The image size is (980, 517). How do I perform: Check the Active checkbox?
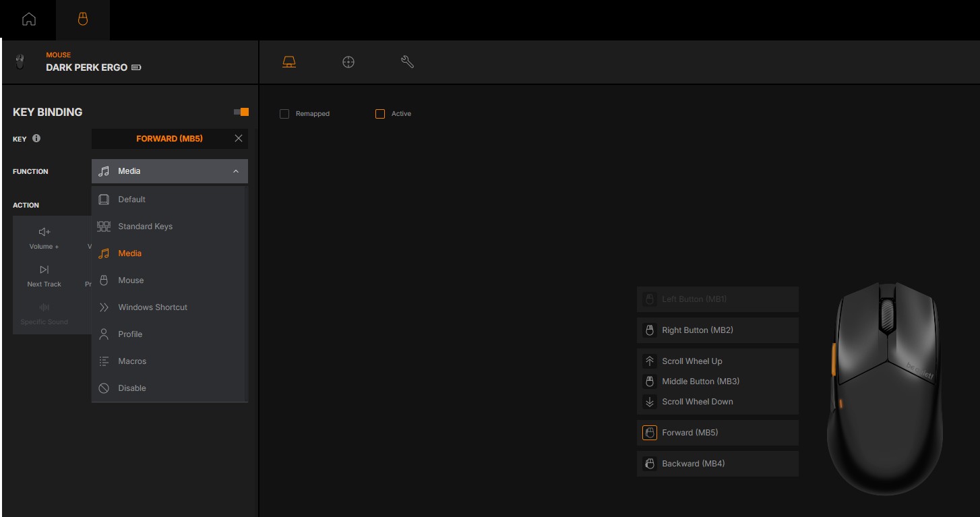380,114
